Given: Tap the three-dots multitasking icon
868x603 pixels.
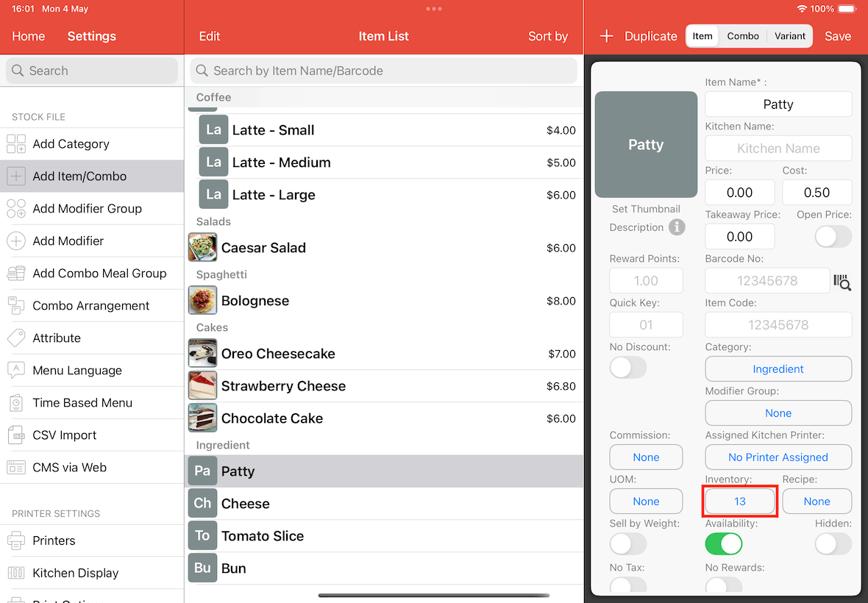Looking at the screenshot, I should [x=434, y=9].
